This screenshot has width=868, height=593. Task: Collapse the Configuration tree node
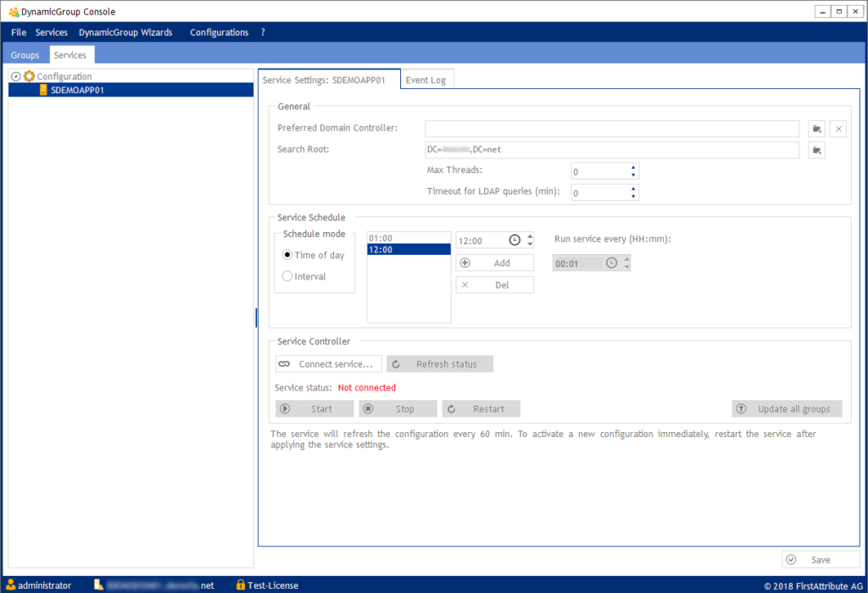click(x=14, y=75)
